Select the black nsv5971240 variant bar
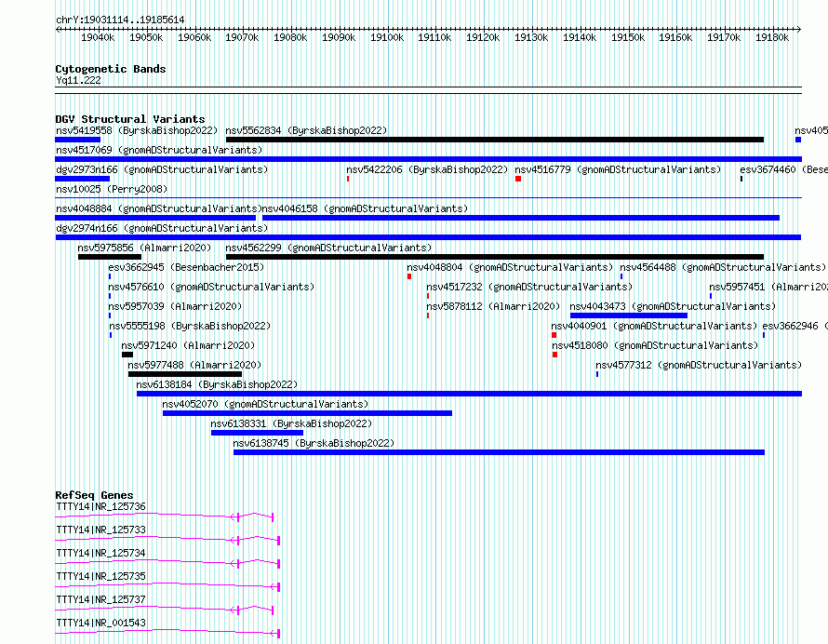The height and width of the screenshot is (644, 828). [x=127, y=355]
